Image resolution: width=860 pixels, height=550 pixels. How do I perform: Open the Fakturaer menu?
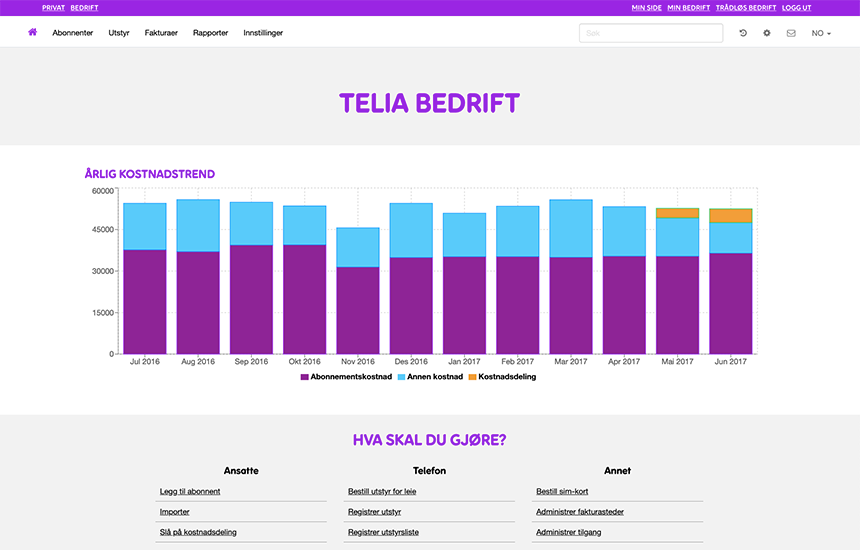click(x=161, y=33)
